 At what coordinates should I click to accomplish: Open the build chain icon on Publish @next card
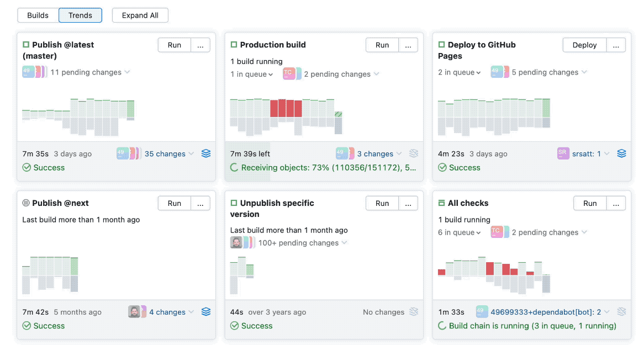206,312
